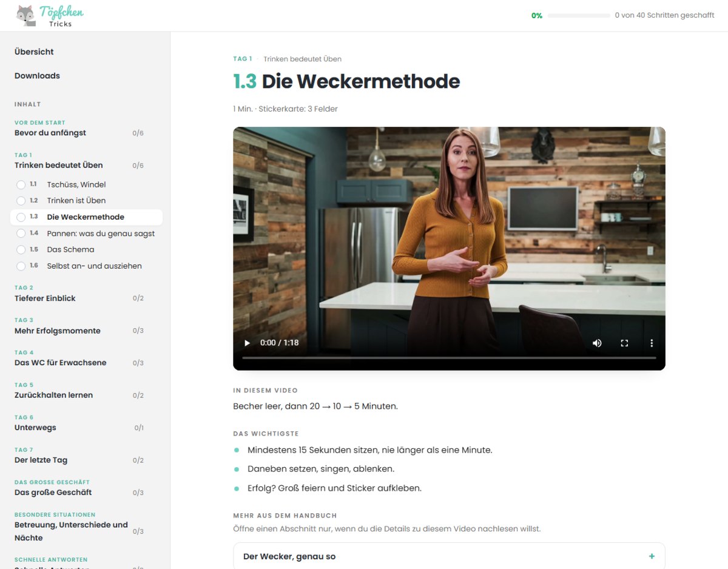Mark lesson 1.1 Tschüss, Windel as done
Image resolution: width=728 pixels, height=569 pixels.
[x=21, y=184]
